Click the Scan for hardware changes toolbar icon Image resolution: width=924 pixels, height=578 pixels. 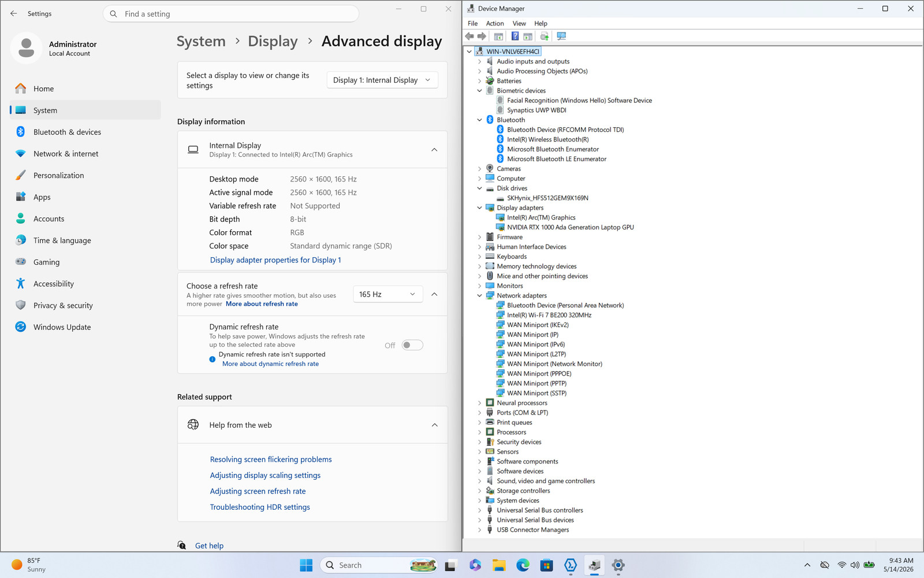coord(561,36)
